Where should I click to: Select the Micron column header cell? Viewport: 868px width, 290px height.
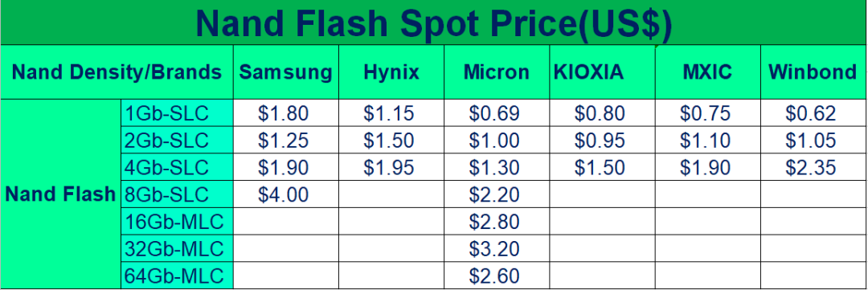(497, 72)
